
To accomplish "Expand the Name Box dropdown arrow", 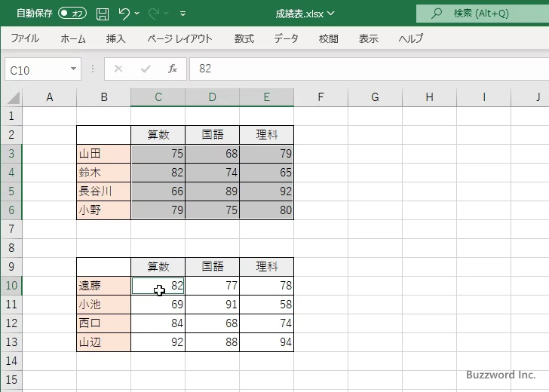I will tap(73, 69).
